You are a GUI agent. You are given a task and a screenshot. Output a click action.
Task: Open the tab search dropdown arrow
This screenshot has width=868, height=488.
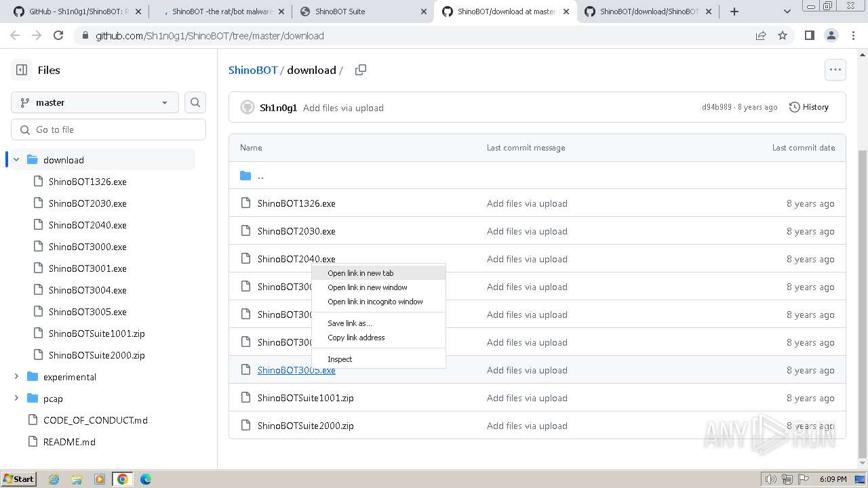click(x=787, y=12)
